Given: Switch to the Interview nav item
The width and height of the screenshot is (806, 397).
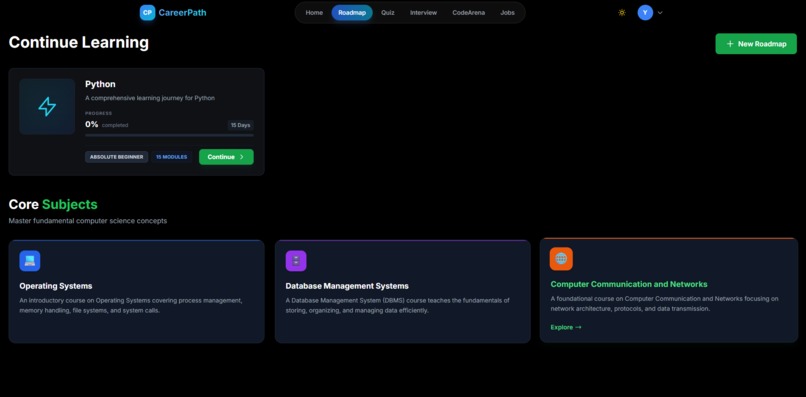Looking at the screenshot, I should coord(424,13).
